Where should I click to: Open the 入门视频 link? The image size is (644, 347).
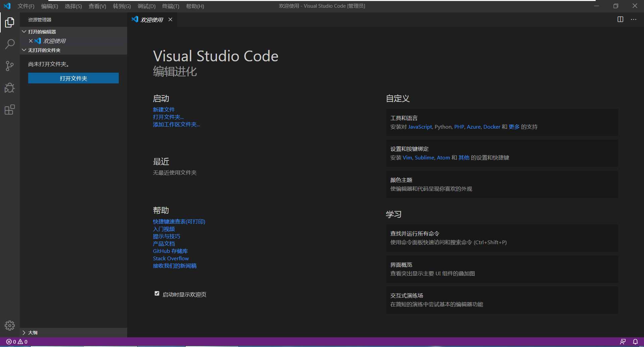(x=164, y=229)
